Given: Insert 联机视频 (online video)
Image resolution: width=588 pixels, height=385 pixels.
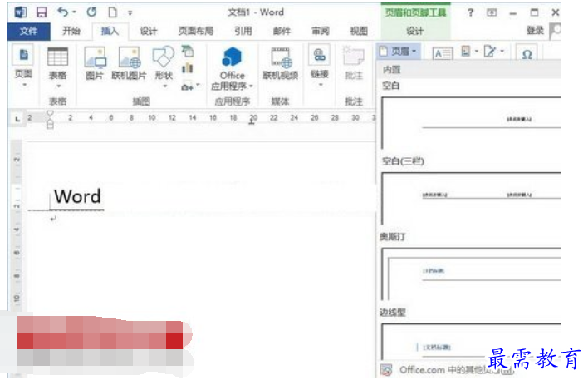Looking at the screenshot, I should click(x=281, y=63).
